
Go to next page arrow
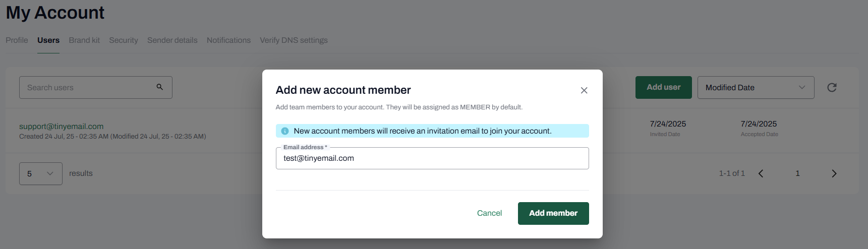tap(834, 173)
